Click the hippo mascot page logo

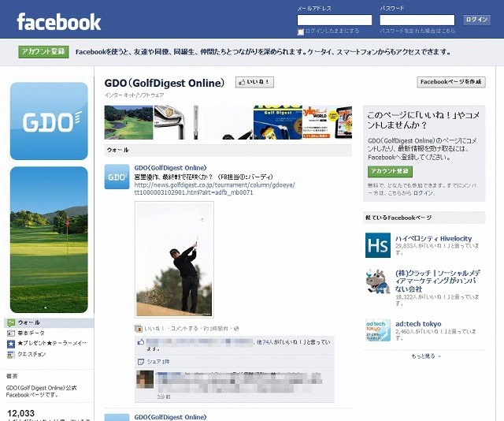pyautogui.click(x=378, y=281)
